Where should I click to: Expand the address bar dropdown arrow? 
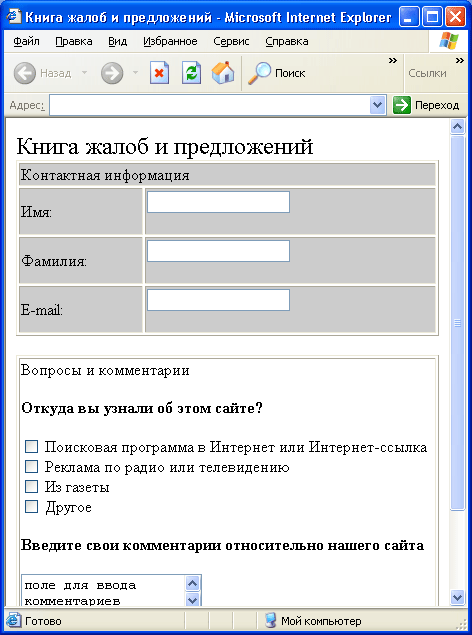tap(377, 105)
